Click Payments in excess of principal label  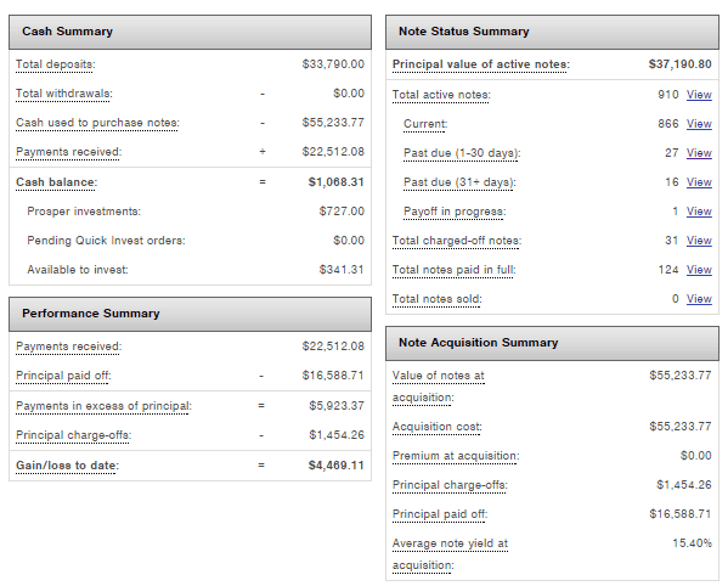(103, 405)
